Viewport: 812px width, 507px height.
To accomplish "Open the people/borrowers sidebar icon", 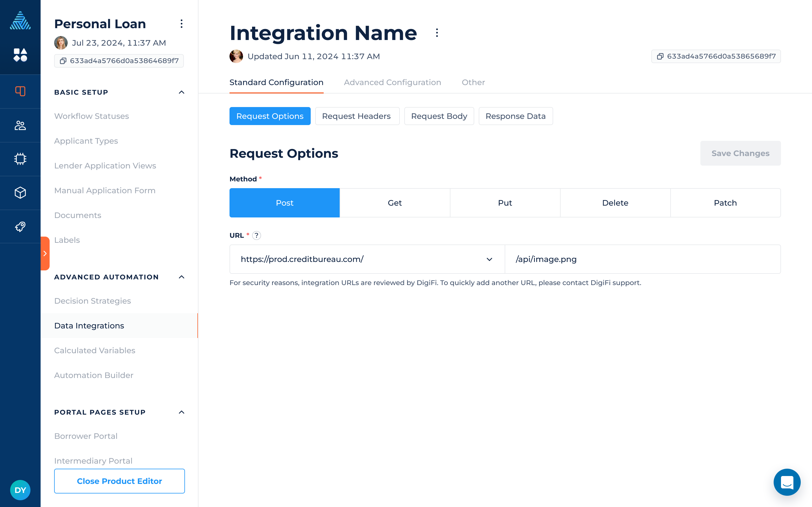I will (20, 125).
